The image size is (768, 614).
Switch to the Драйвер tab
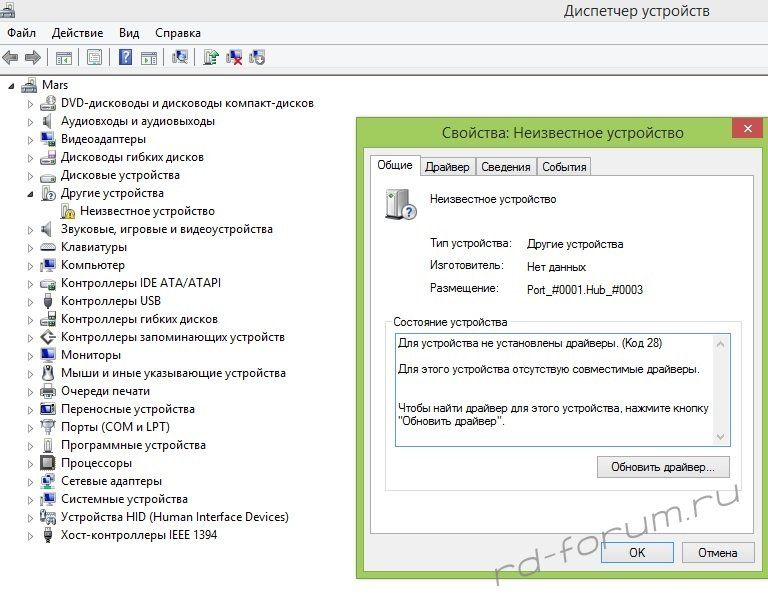pos(446,167)
